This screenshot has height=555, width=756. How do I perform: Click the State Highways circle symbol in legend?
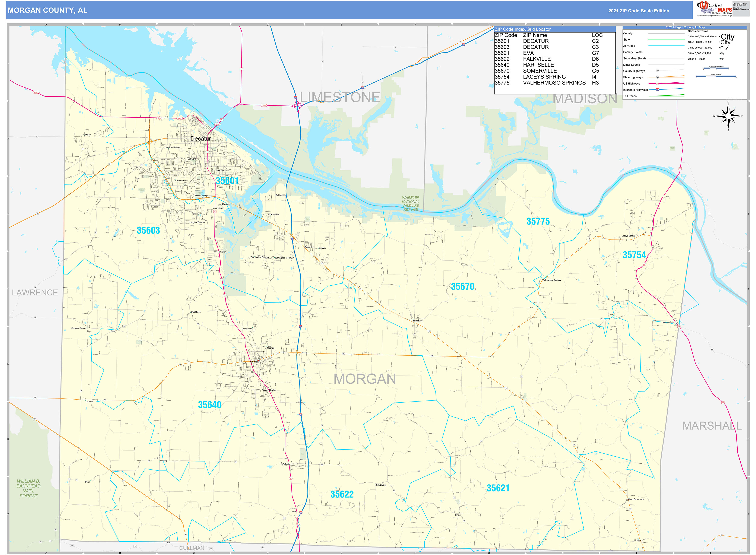point(658,77)
